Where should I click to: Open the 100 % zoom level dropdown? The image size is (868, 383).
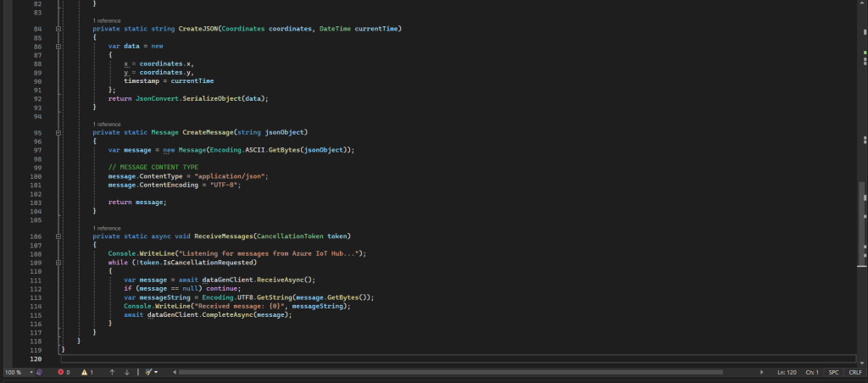point(18,372)
